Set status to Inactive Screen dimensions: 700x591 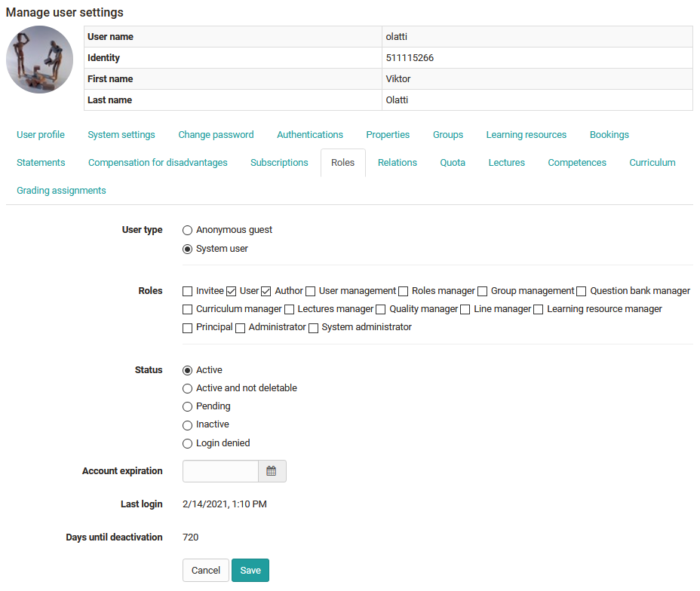[x=187, y=424]
